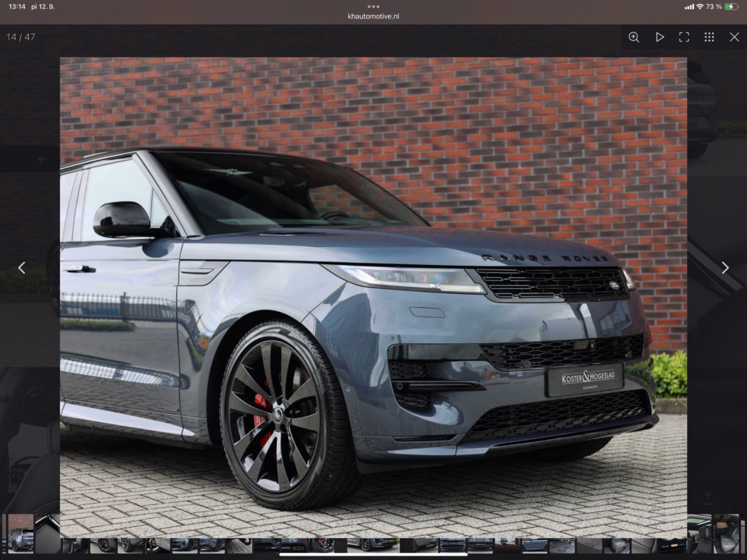Tap the date text pi 12. 9.

pyautogui.click(x=43, y=7)
